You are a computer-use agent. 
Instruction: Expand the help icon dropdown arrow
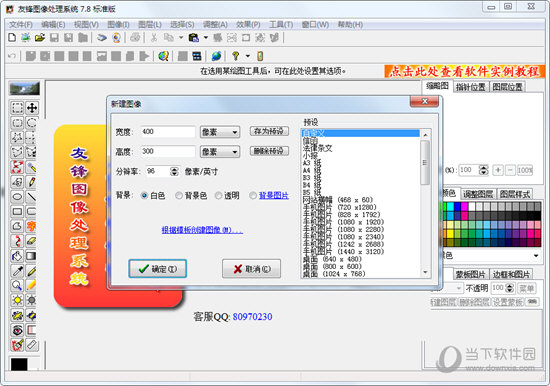coord(248,56)
